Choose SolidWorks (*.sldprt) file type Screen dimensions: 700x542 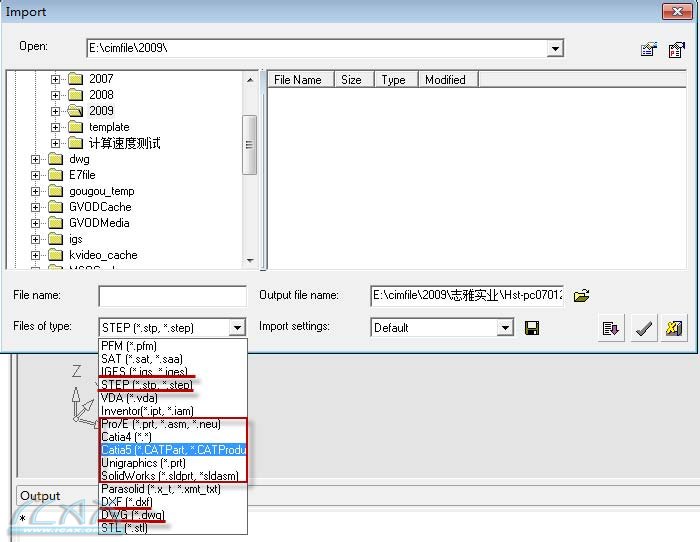172,476
